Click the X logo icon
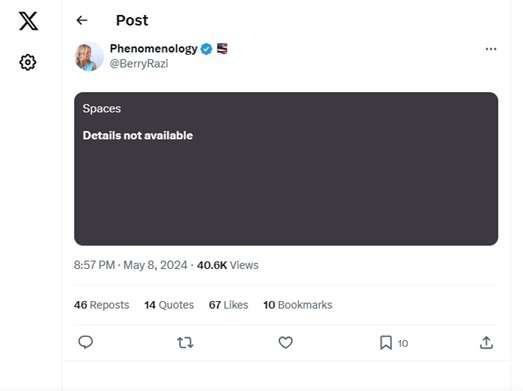 click(x=28, y=21)
